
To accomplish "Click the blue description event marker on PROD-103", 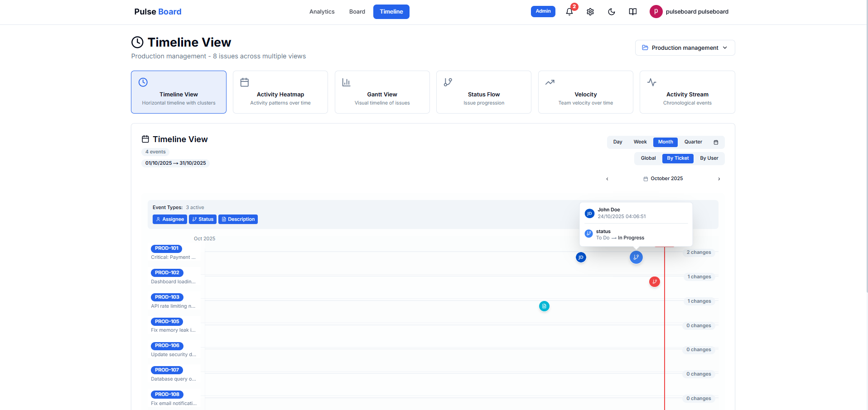I will pyautogui.click(x=544, y=306).
